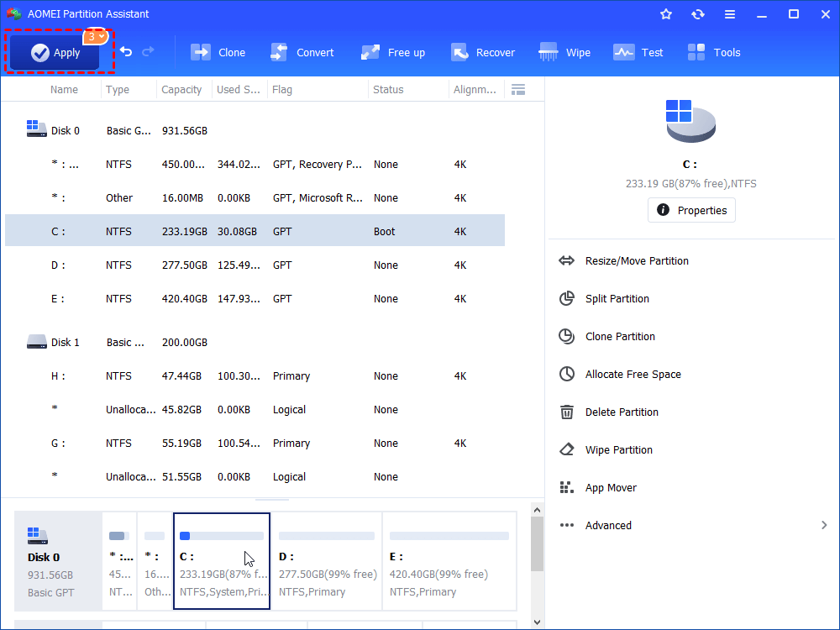
Task: Open the Wipe menu
Action: click(564, 52)
